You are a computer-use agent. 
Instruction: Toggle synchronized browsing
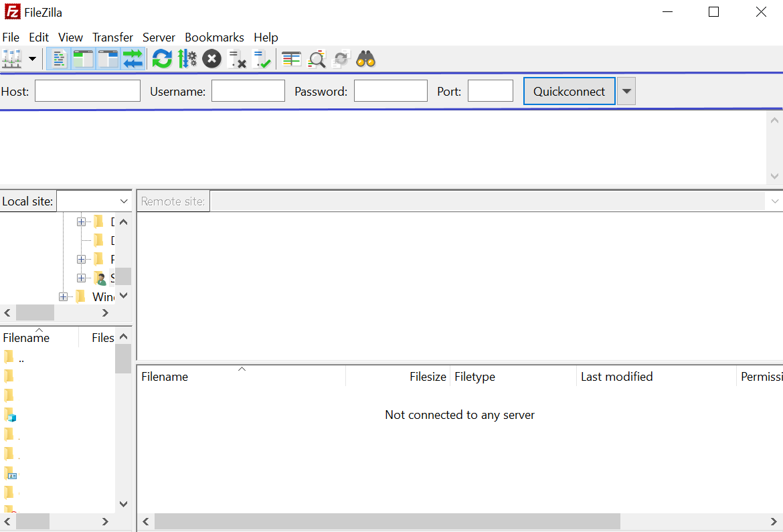tap(341, 59)
